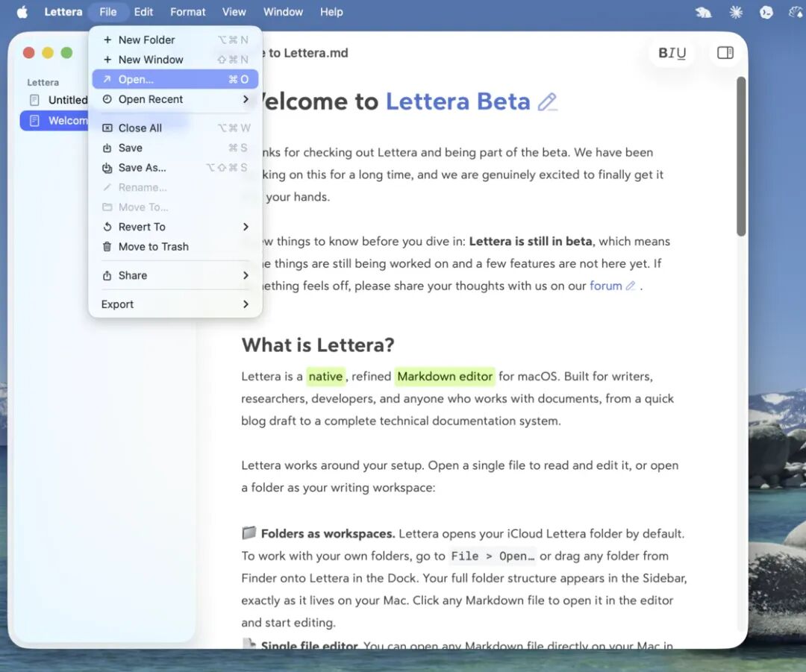Close the File menu via its menu bar title
The width and height of the screenshot is (806, 672).
coord(108,12)
